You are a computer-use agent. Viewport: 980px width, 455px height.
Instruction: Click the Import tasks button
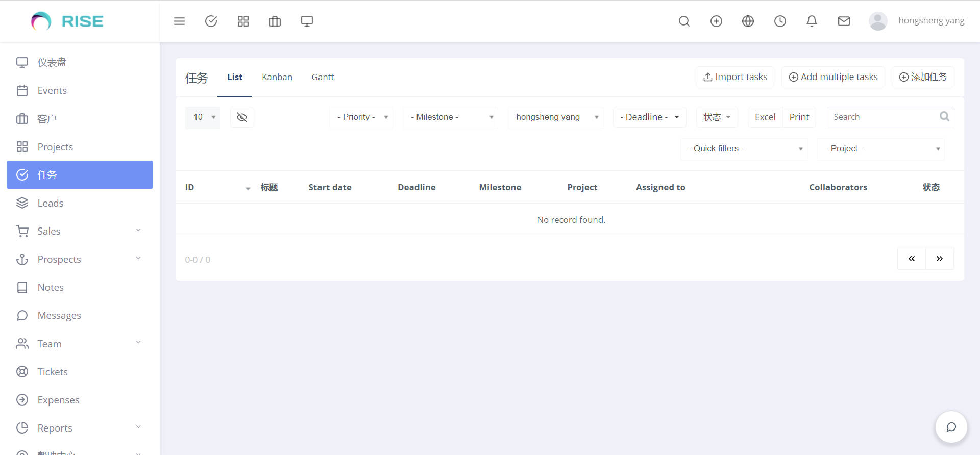point(735,77)
